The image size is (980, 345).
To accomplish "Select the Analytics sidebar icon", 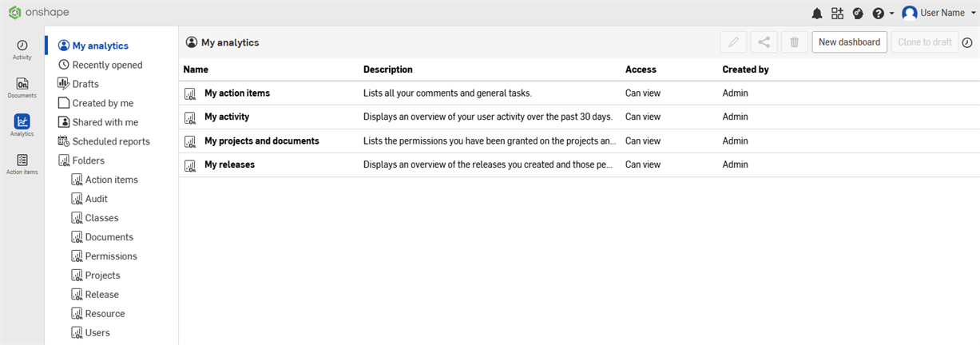I will tap(22, 125).
